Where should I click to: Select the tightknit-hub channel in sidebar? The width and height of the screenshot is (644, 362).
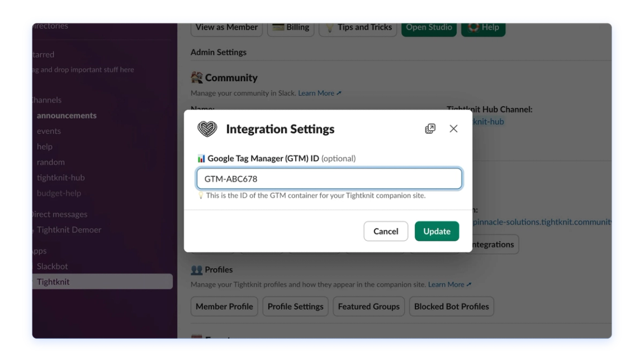pos(61,178)
